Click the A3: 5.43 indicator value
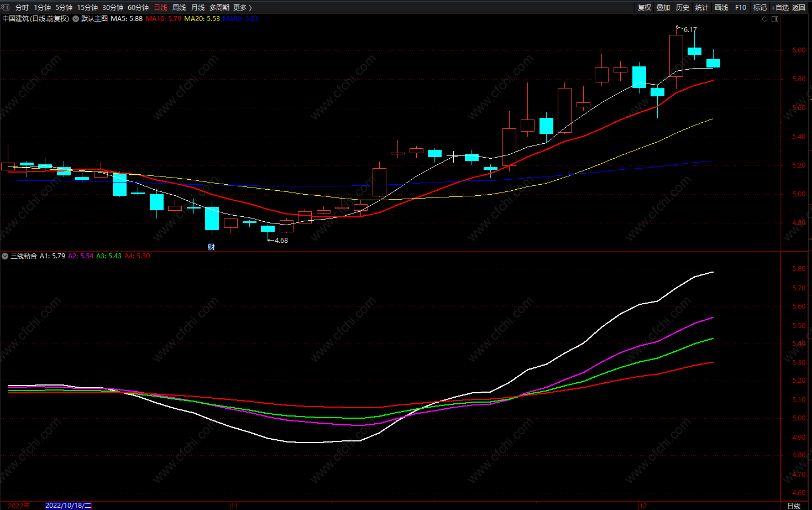The height and width of the screenshot is (510, 812). click(109, 256)
